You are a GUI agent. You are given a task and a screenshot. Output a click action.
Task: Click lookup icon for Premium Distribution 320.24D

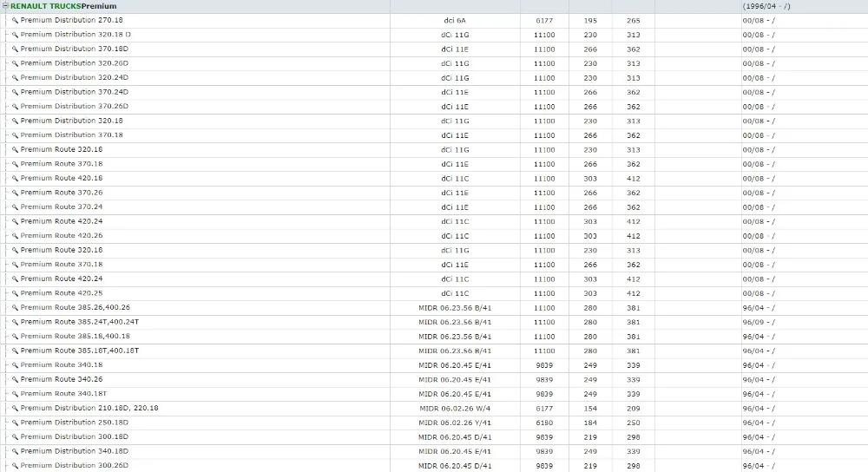point(15,78)
